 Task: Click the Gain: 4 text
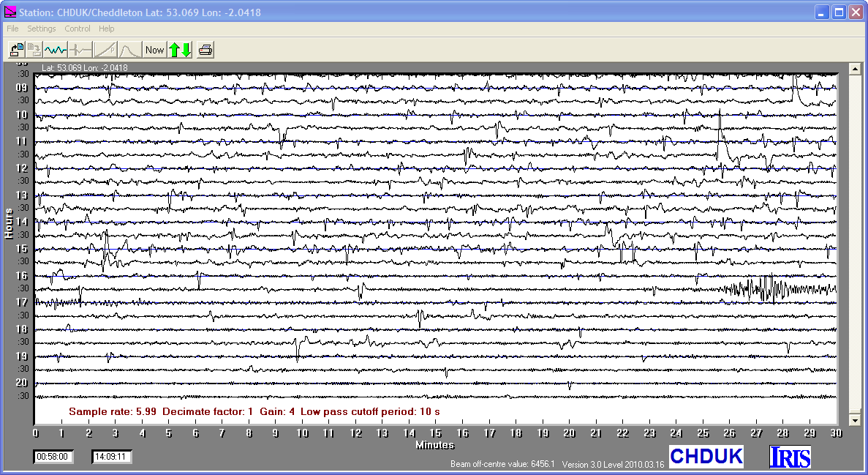(x=277, y=412)
